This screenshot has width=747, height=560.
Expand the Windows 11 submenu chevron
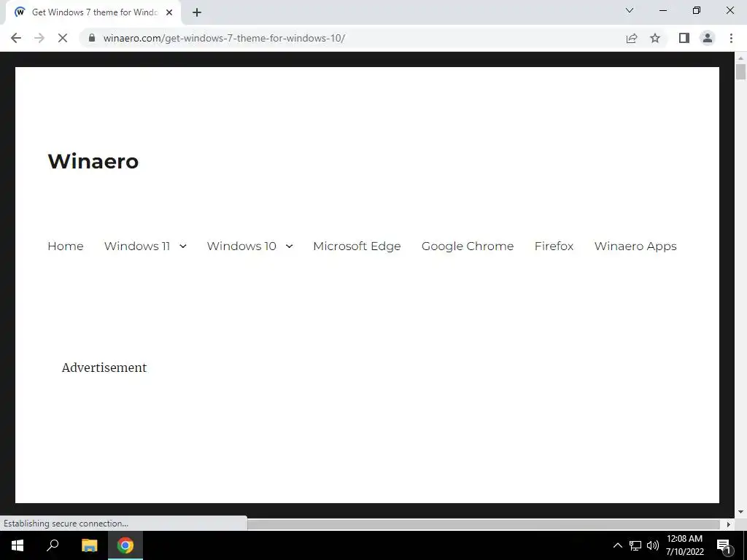[x=183, y=246]
